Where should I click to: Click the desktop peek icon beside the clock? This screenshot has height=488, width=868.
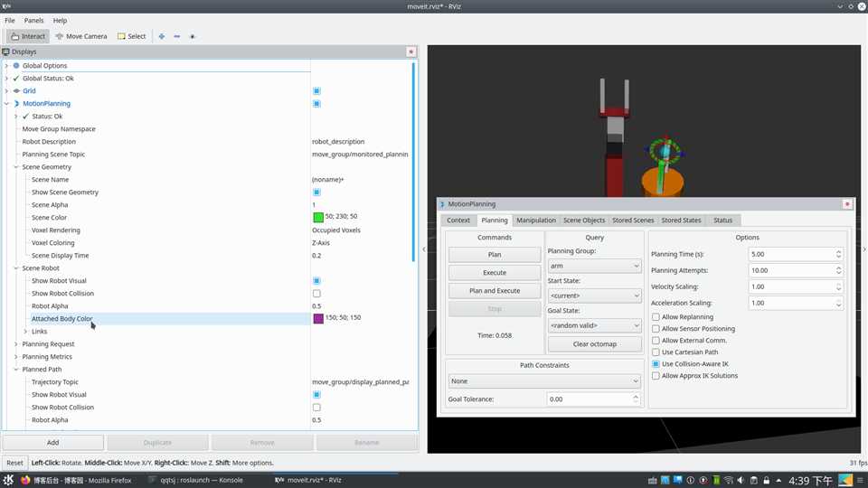click(845, 480)
